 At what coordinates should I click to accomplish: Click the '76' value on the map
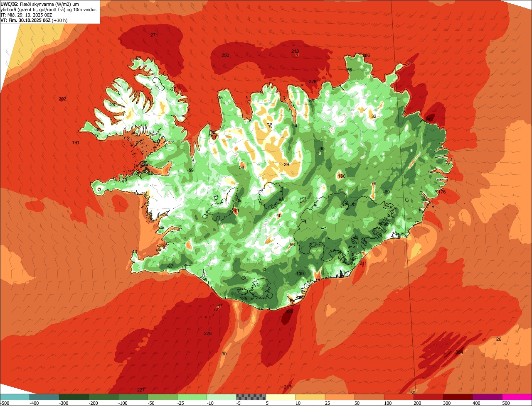(x=374, y=183)
